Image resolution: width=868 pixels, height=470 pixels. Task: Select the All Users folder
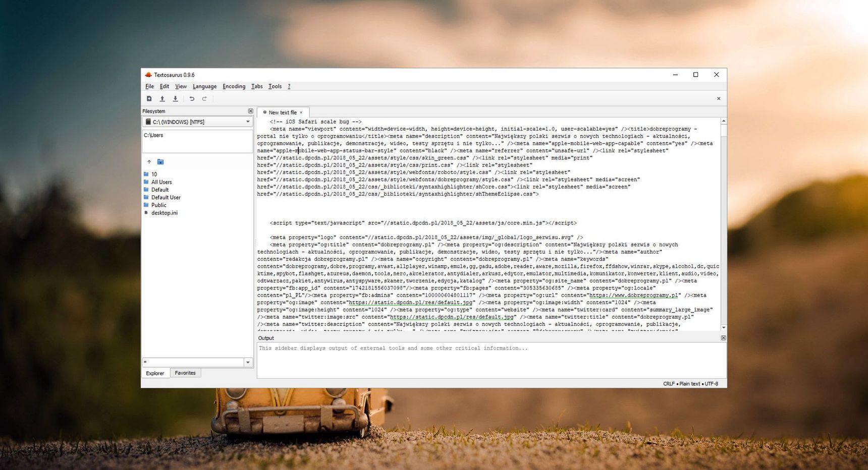click(x=161, y=182)
